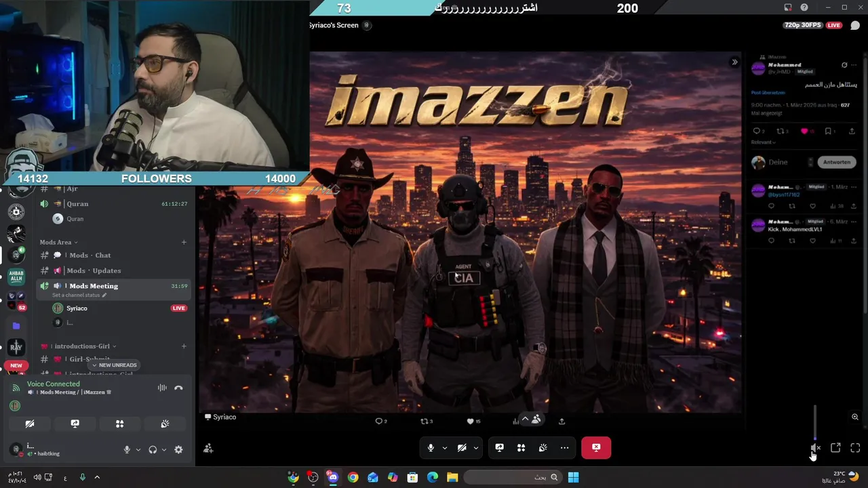868x488 pixels.
Task: Open RAY server icon in sidebar
Action: [16, 347]
